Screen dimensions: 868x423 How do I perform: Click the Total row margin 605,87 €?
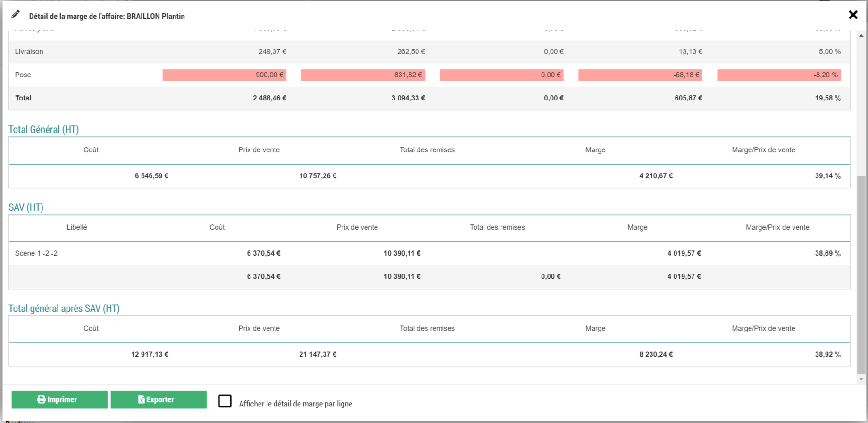(688, 98)
